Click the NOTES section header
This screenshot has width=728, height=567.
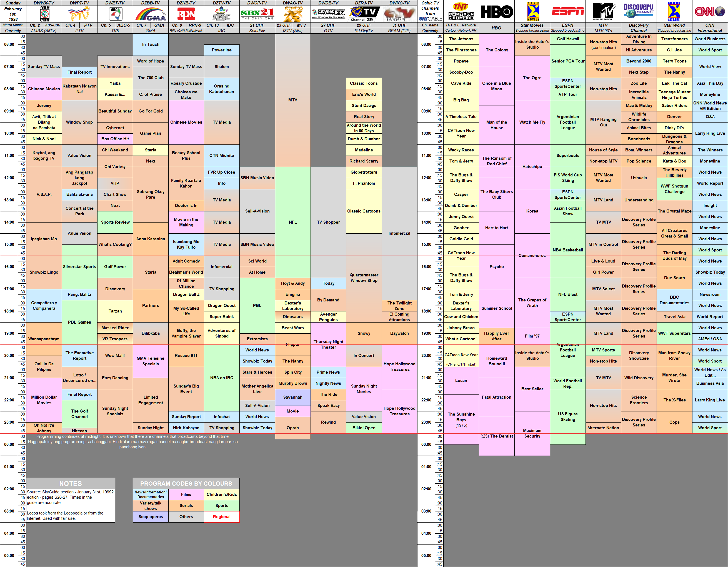tap(71, 483)
